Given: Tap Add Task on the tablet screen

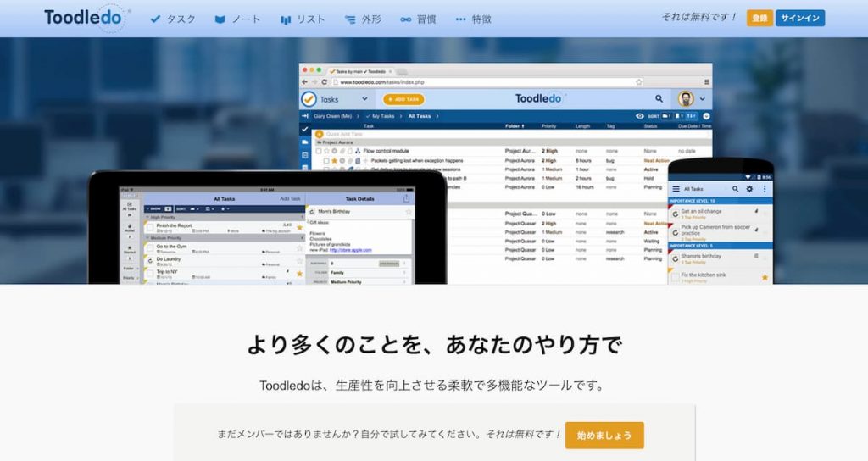Looking at the screenshot, I should 290,198.
